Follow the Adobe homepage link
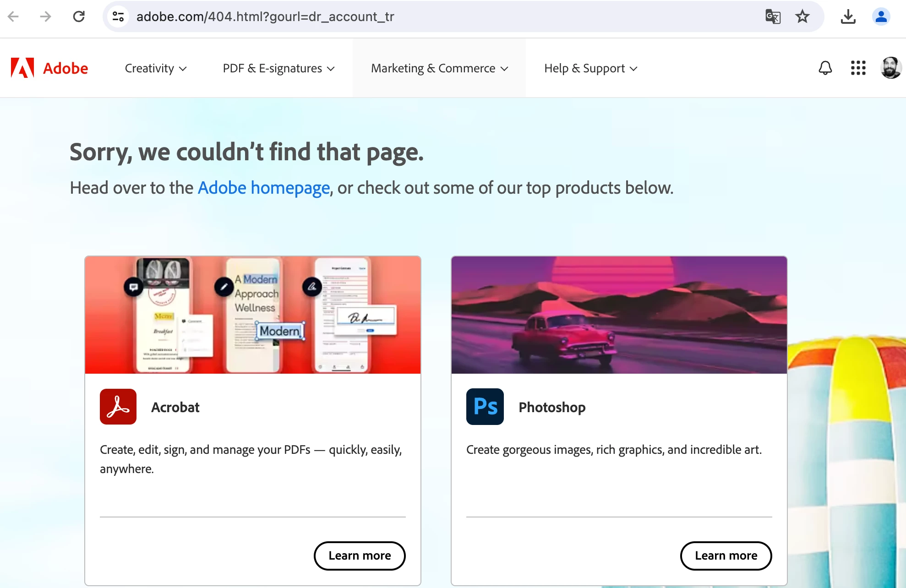This screenshot has height=588, width=906. (x=263, y=188)
